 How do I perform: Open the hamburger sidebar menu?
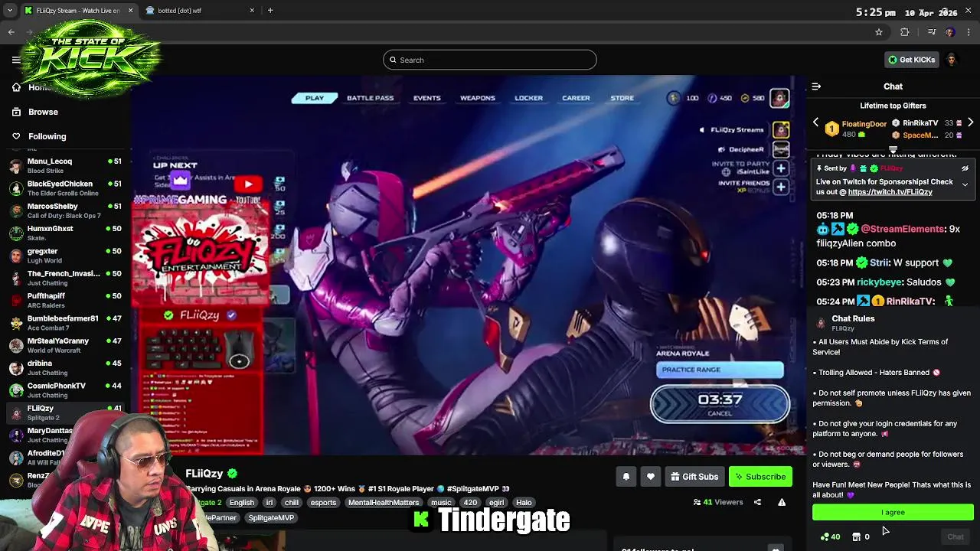coord(16,60)
